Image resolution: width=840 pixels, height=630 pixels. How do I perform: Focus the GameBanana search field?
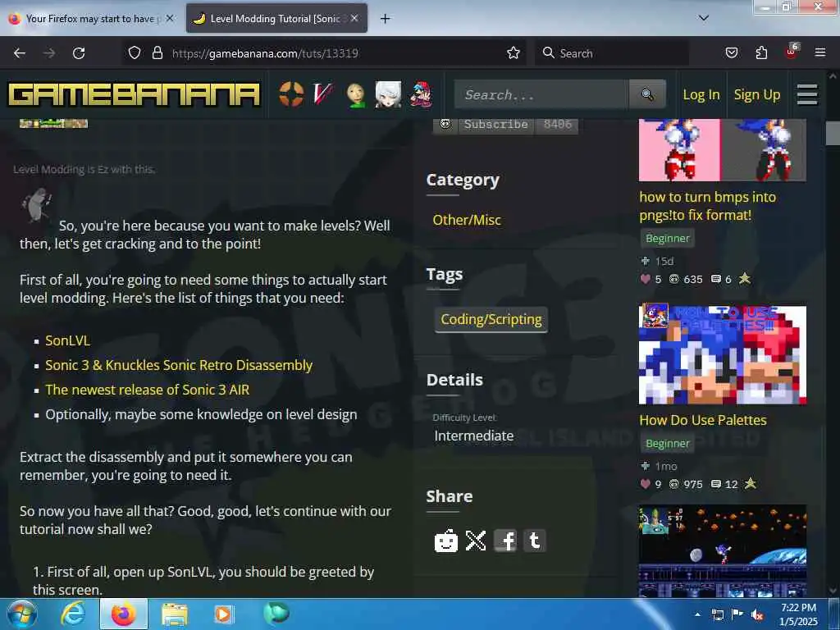541,94
